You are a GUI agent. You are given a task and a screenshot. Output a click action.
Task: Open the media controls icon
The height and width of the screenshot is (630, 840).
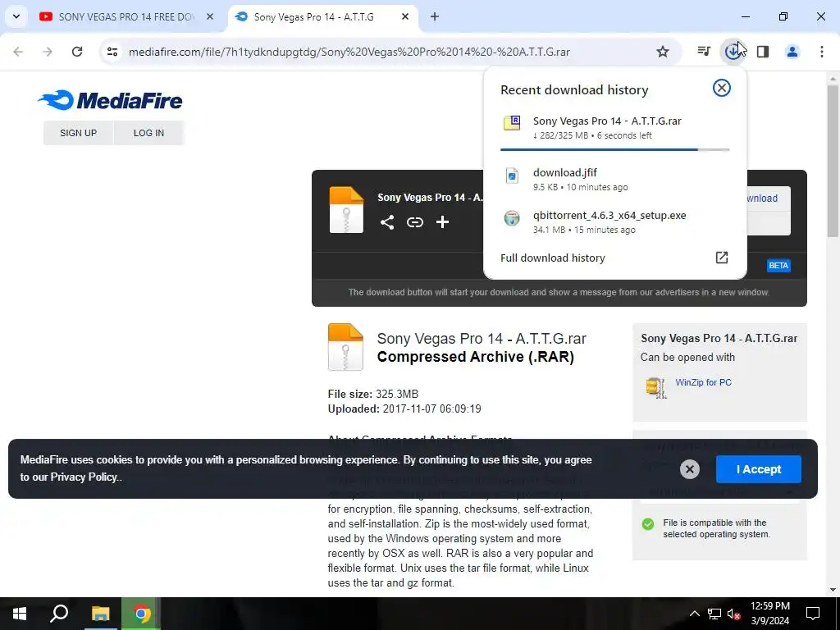pos(704,52)
